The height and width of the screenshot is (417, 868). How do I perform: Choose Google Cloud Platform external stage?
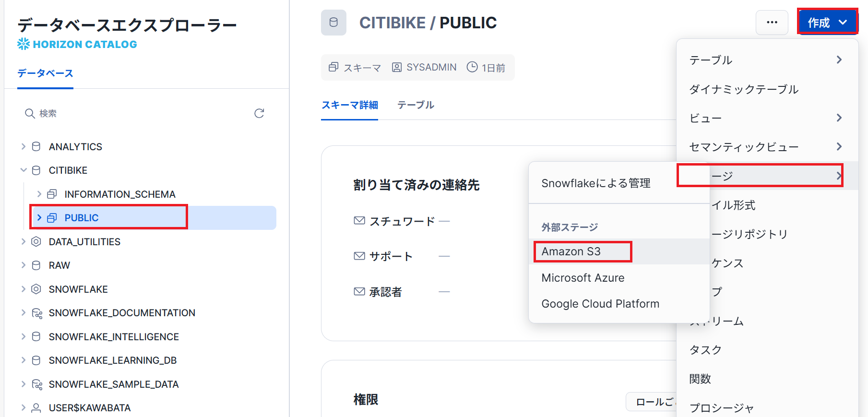(x=619, y=304)
